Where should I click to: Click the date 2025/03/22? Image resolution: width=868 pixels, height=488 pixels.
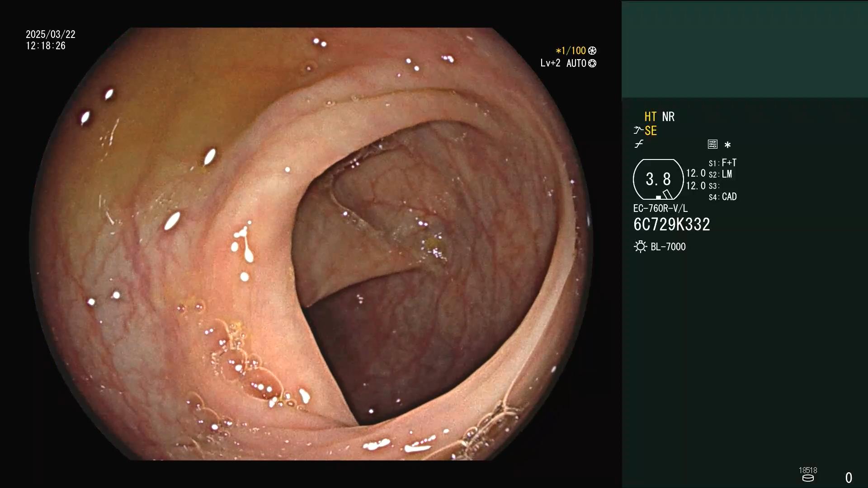51,34
